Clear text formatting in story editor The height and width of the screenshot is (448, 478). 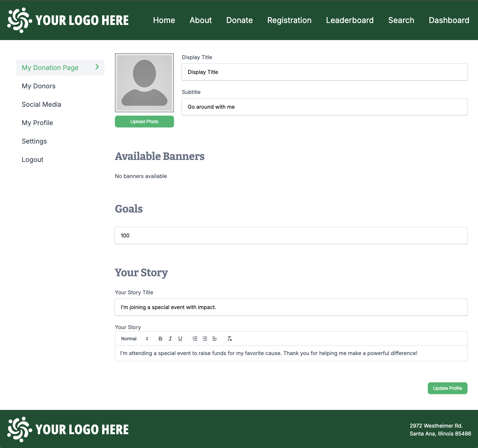tap(229, 339)
